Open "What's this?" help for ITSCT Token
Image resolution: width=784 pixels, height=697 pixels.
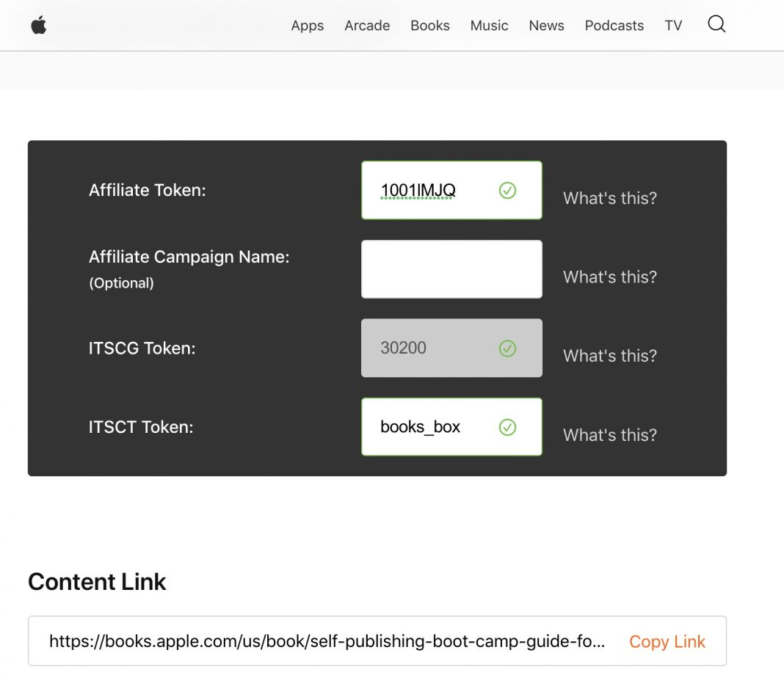609,435
